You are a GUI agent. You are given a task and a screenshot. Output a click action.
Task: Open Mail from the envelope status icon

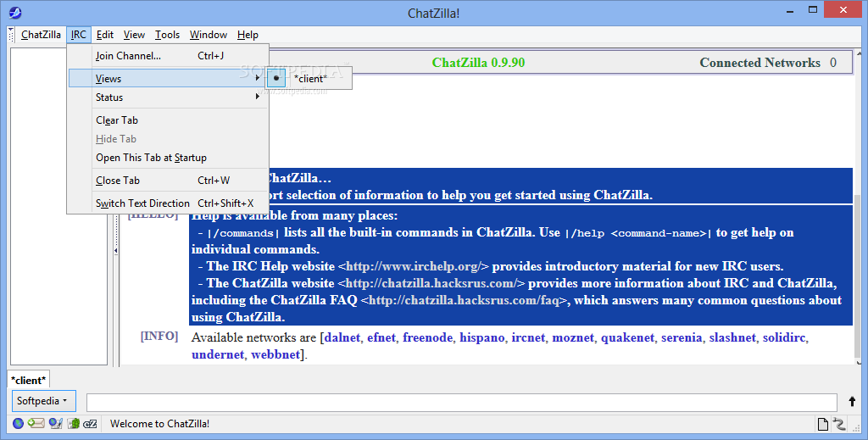point(36,424)
